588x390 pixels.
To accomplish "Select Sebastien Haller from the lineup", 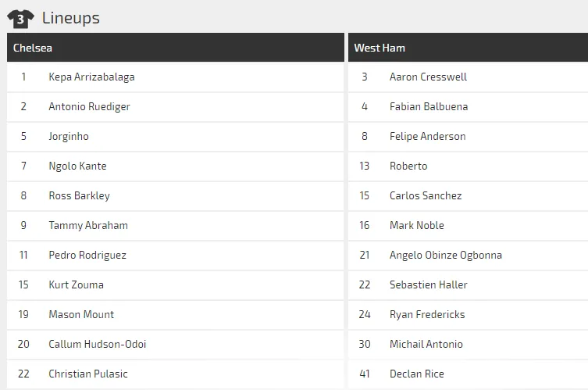I will (x=429, y=284).
